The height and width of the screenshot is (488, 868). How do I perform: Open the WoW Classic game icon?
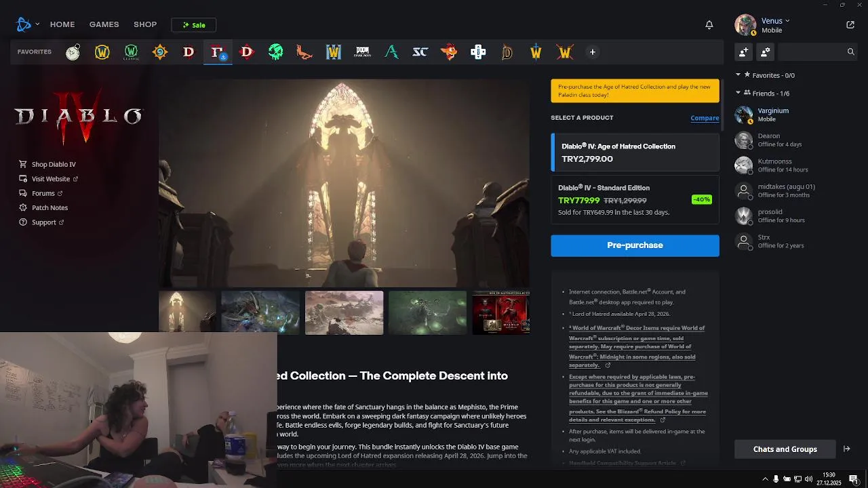(x=131, y=52)
